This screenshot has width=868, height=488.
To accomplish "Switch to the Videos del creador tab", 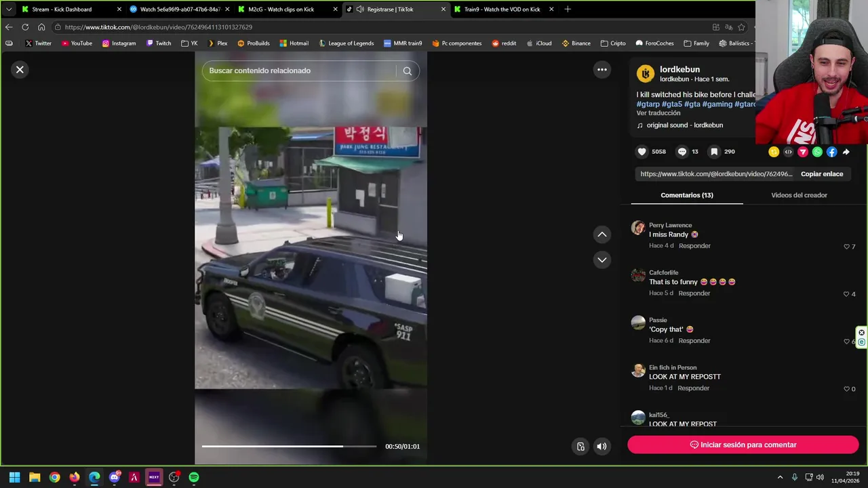I will [799, 195].
